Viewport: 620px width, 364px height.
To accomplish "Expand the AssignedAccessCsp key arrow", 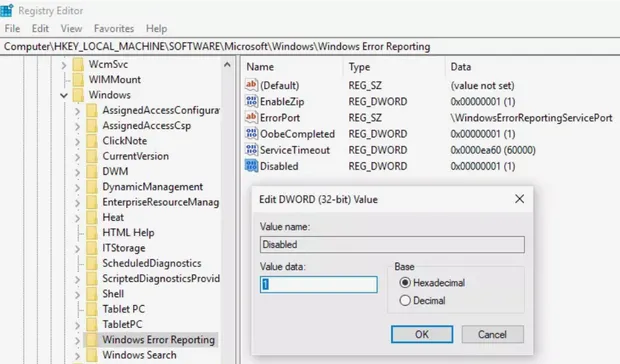I will [77, 126].
